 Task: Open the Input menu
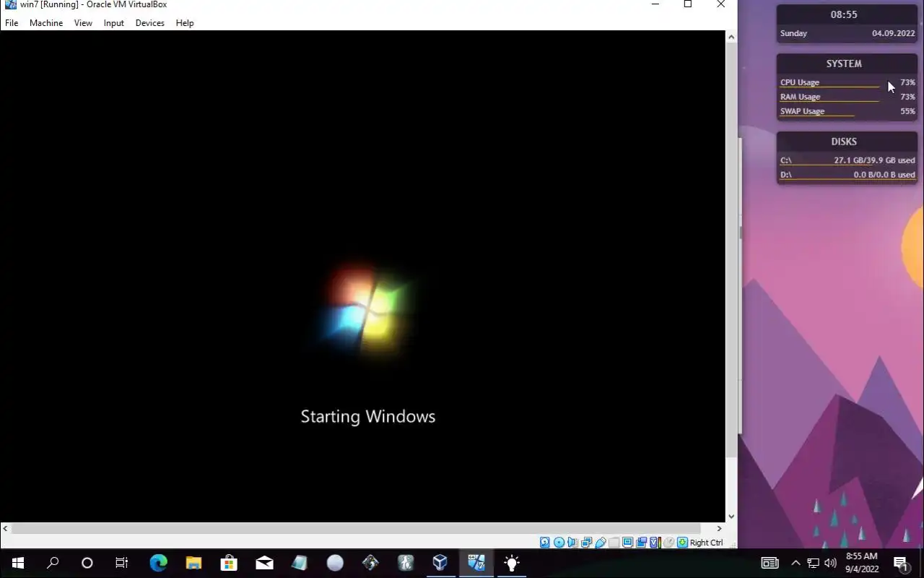click(x=113, y=23)
